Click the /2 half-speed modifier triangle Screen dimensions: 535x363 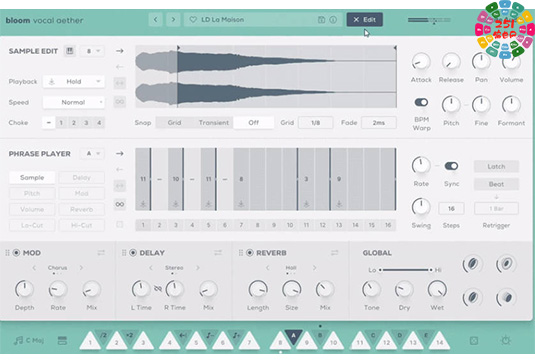(x=103, y=336)
